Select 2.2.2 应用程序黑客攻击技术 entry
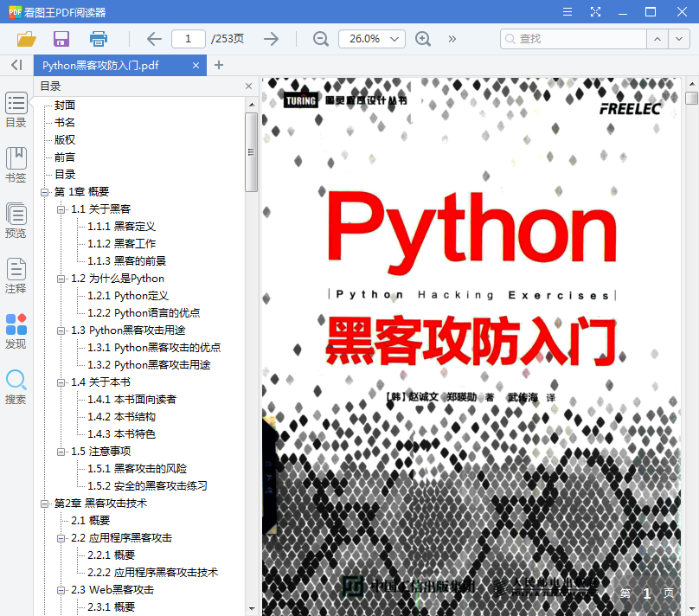Viewport: 699px width, 616px height. (152, 573)
